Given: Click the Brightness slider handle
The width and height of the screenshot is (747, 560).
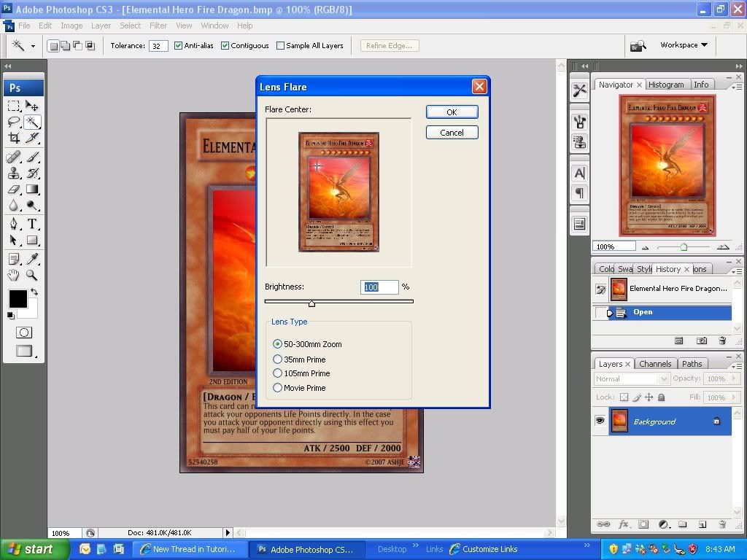Looking at the screenshot, I should [312, 303].
